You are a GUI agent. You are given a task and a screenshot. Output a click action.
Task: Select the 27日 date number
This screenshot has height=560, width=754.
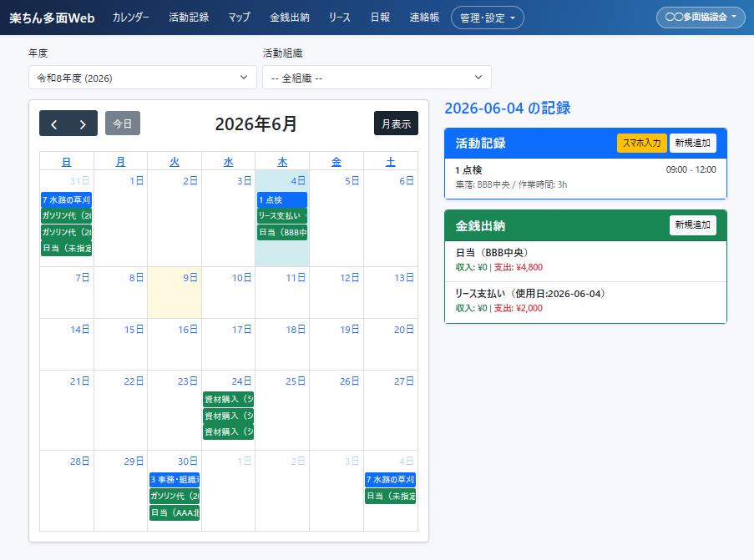click(x=404, y=381)
